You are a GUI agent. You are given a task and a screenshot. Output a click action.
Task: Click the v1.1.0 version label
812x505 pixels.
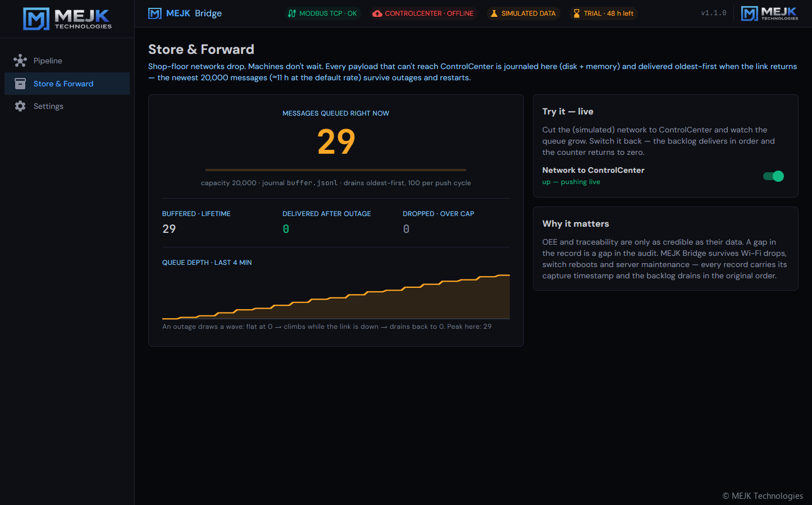714,13
